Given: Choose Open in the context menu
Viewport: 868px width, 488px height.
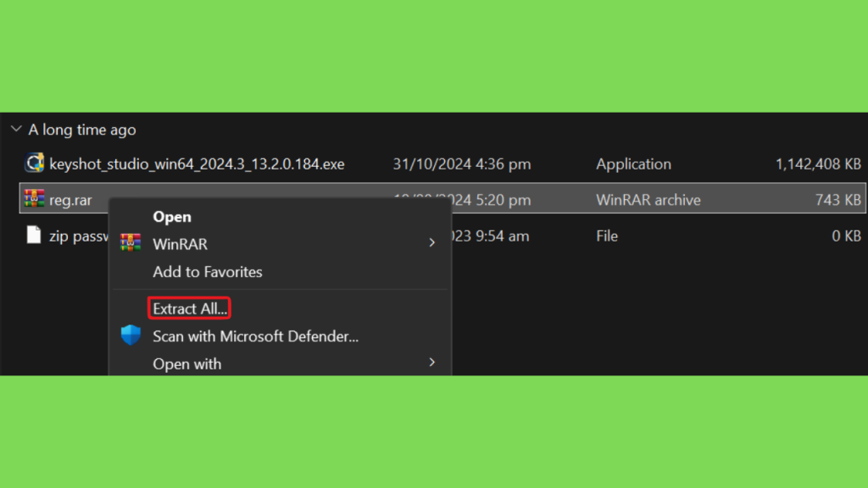Looking at the screenshot, I should [172, 217].
